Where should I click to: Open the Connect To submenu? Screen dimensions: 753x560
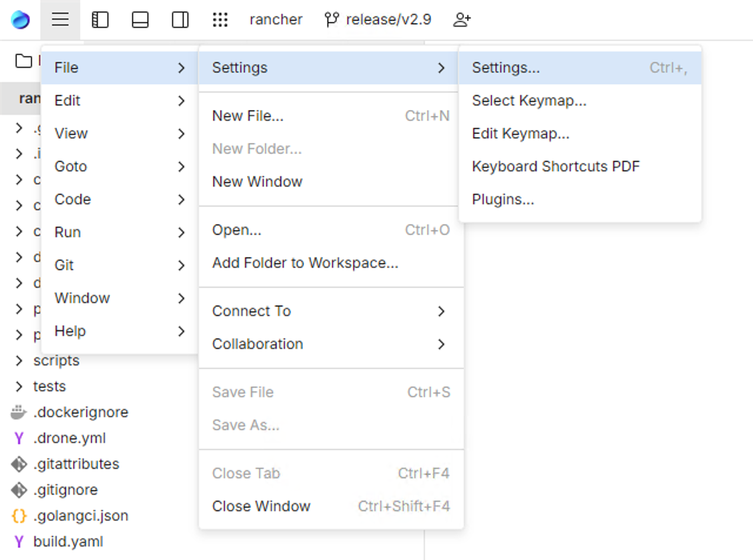(252, 311)
